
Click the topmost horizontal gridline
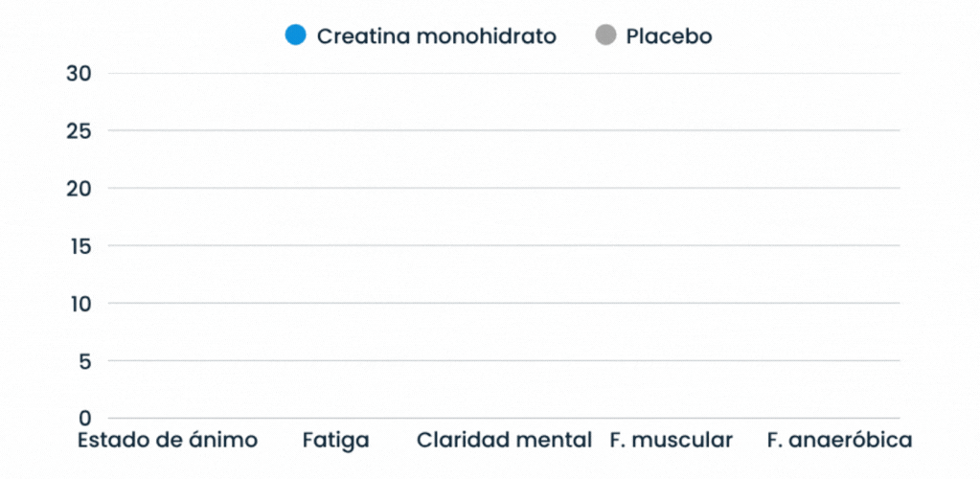click(x=504, y=74)
